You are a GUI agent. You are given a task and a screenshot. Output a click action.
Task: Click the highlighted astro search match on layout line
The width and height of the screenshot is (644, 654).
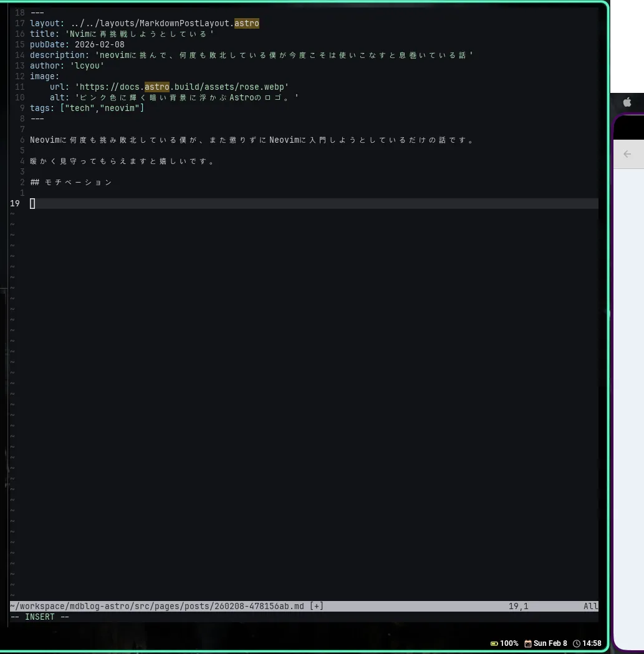[247, 23]
